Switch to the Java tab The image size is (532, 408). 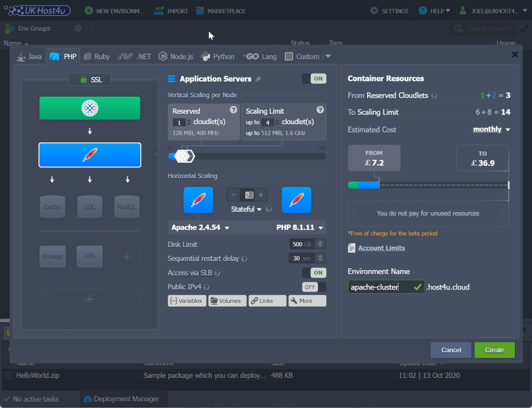pyautogui.click(x=30, y=56)
